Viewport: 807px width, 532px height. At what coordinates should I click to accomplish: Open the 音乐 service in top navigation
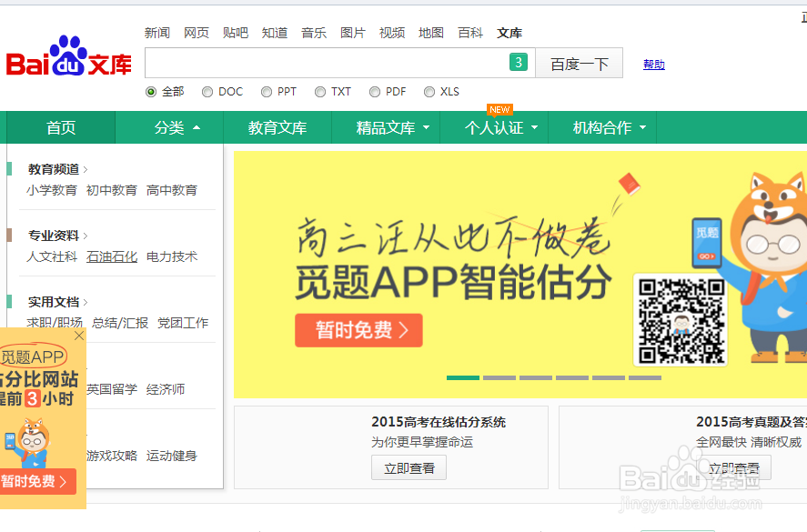(x=313, y=33)
